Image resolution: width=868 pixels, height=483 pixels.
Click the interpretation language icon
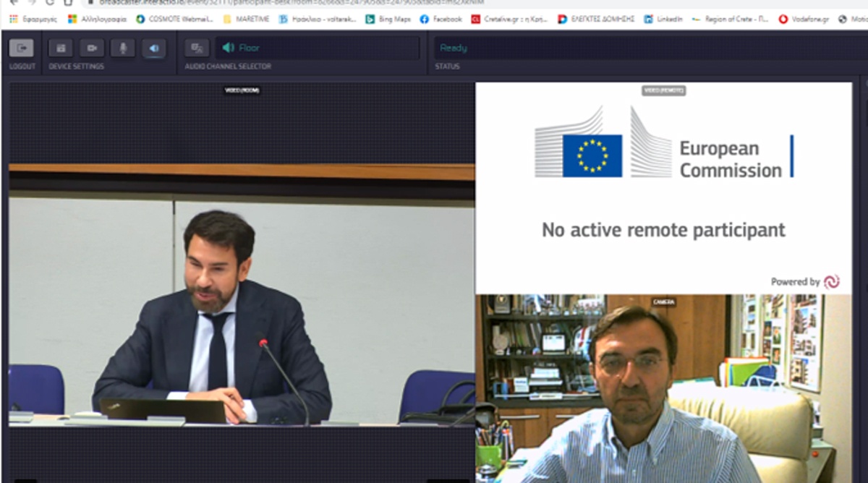pyautogui.click(x=197, y=48)
